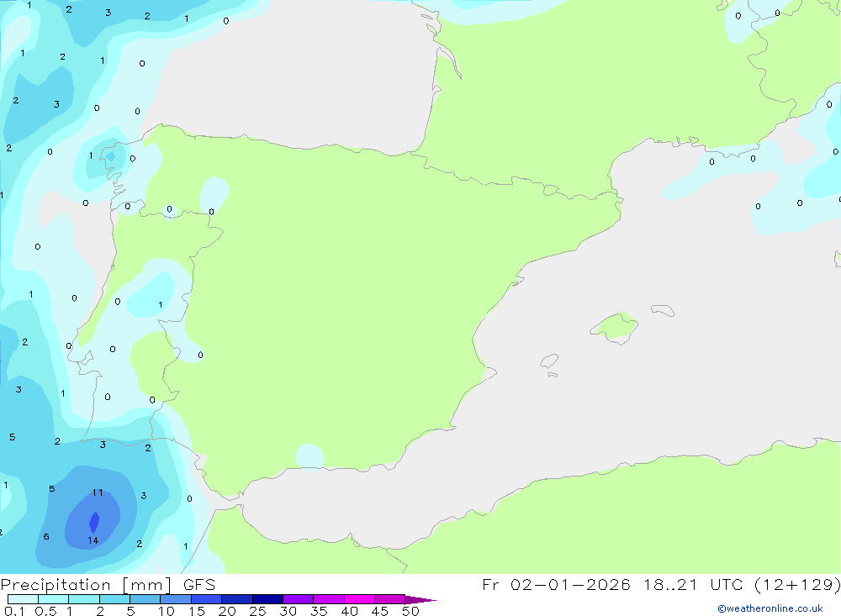Click legend label '30'
The height and width of the screenshot is (616, 841).
coord(288,611)
